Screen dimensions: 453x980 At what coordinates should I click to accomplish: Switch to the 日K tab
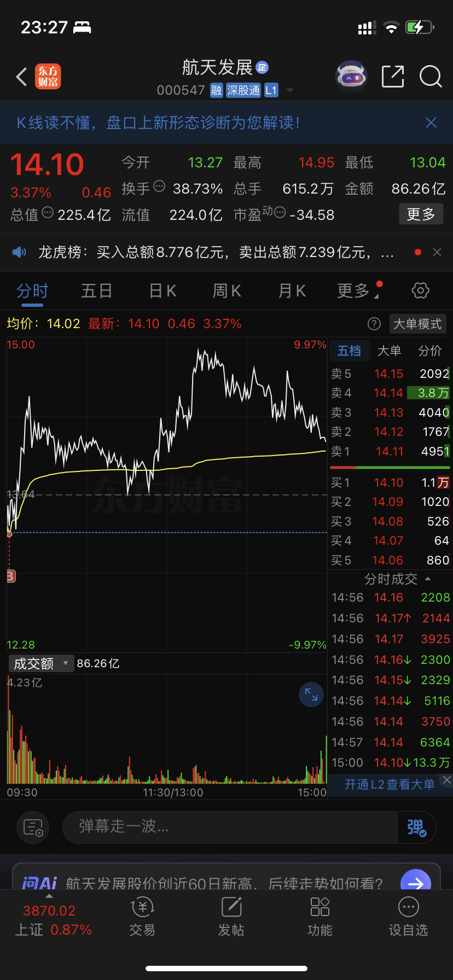point(163,291)
